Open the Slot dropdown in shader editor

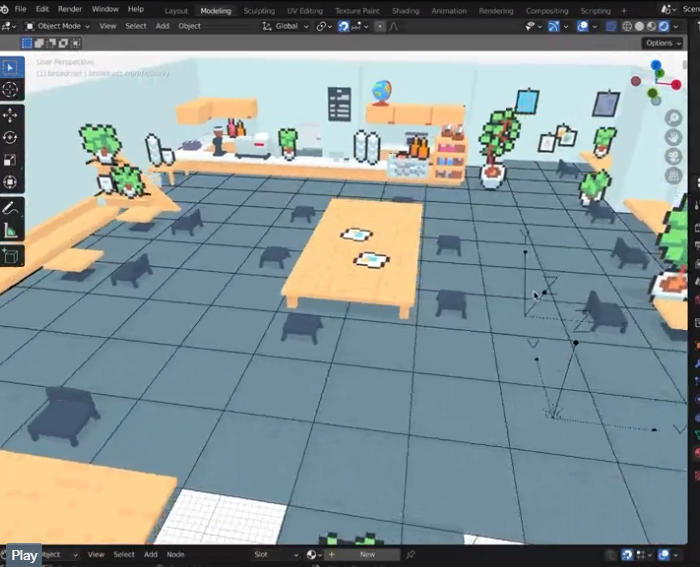click(275, 554)
